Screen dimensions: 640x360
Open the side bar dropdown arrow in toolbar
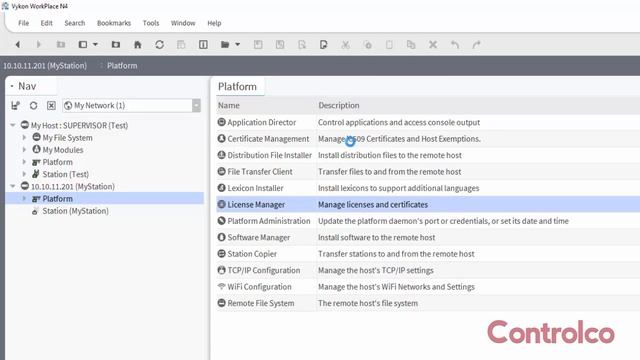click(x=95, y=44)
